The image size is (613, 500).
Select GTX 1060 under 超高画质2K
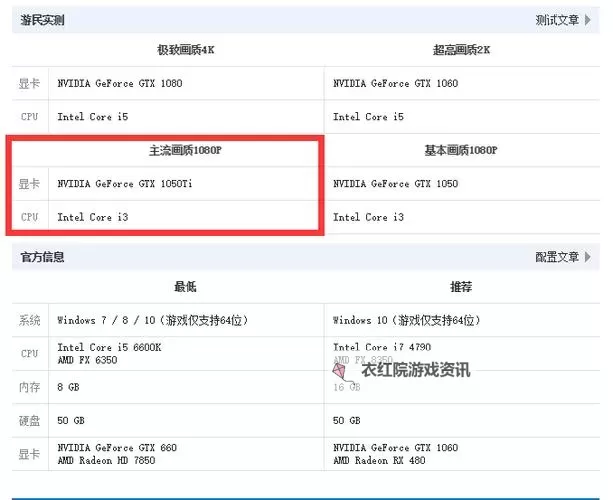click(x=395, y=83)
